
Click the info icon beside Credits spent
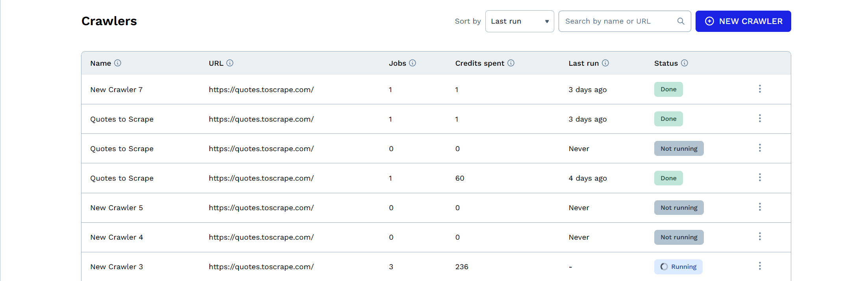[511, 63]
